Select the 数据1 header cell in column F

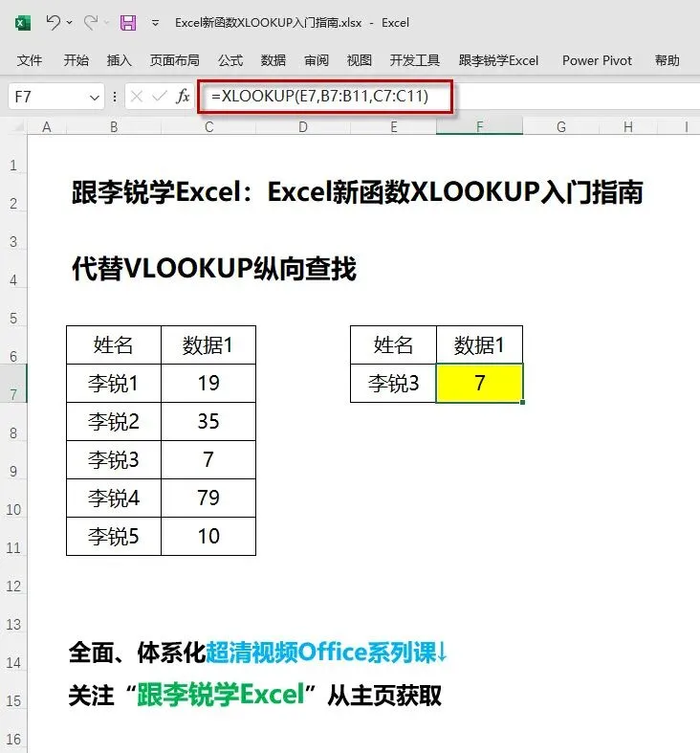point(480,344)
